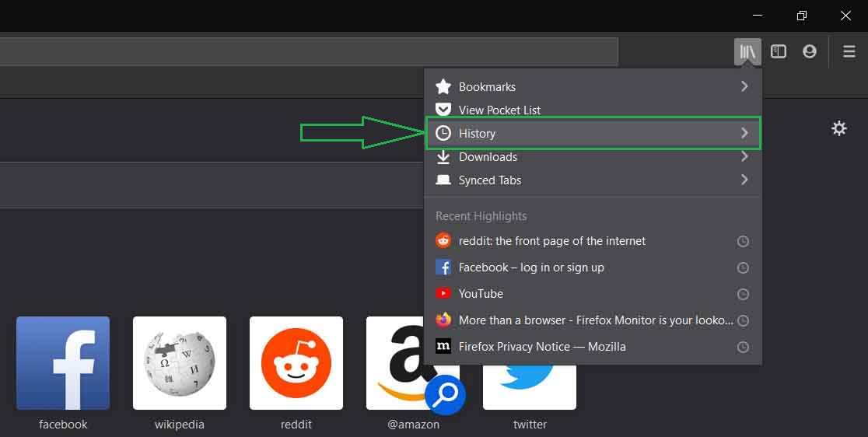
Task: Expand the Bookmarks submenu arrow
Action: coord(744,86)
